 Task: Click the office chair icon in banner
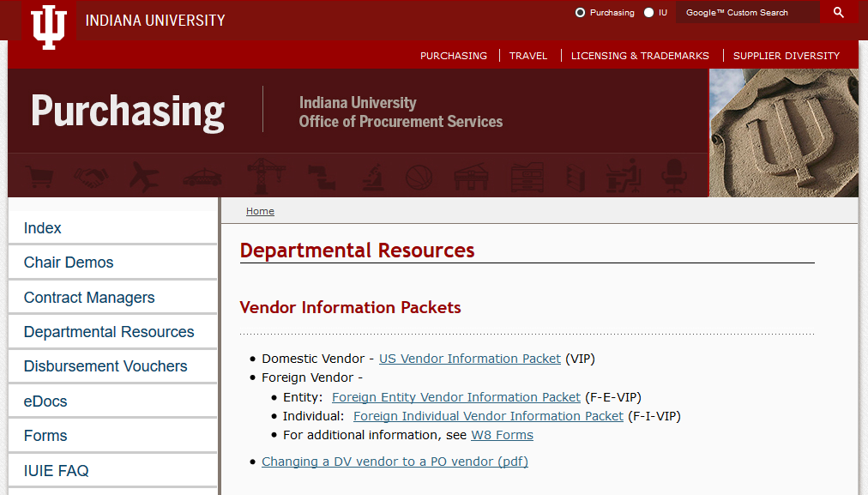674,177
